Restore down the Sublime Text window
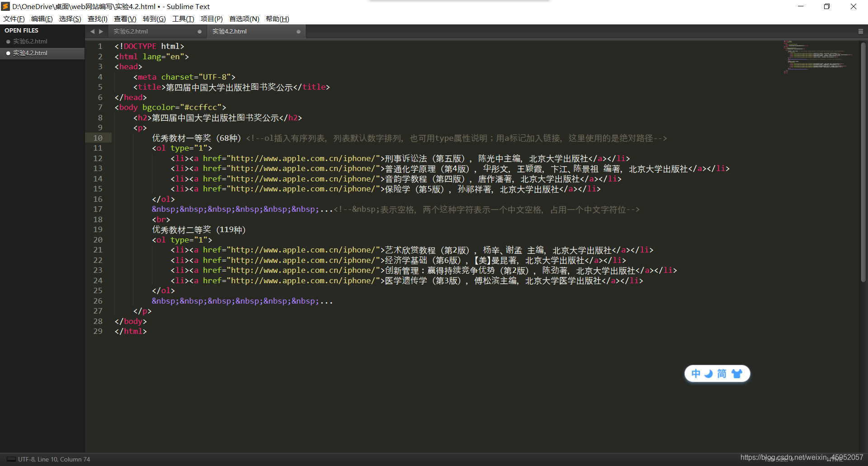 coord(827,6)
